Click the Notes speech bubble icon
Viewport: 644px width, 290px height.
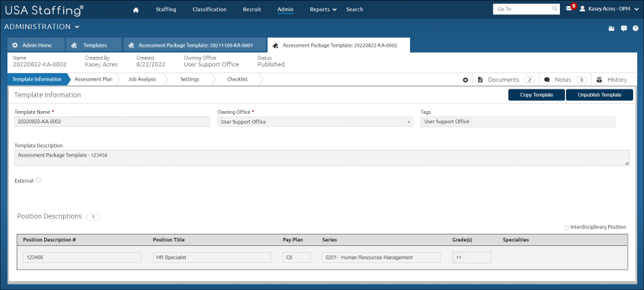(x=547, y=80)
